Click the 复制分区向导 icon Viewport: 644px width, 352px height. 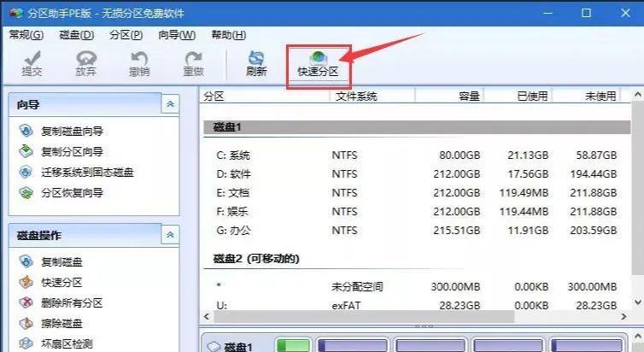(26, 151)
